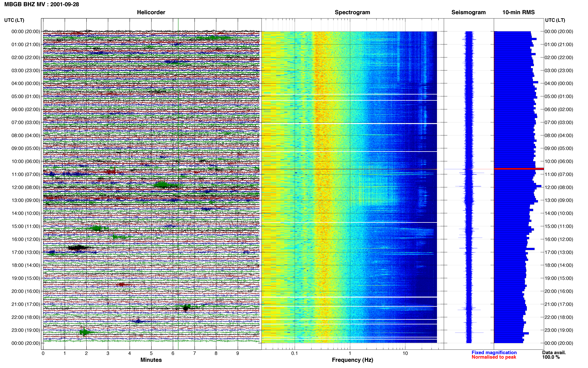Click the "UTC (LT)" label beside the helicorder

pos(14,20)
